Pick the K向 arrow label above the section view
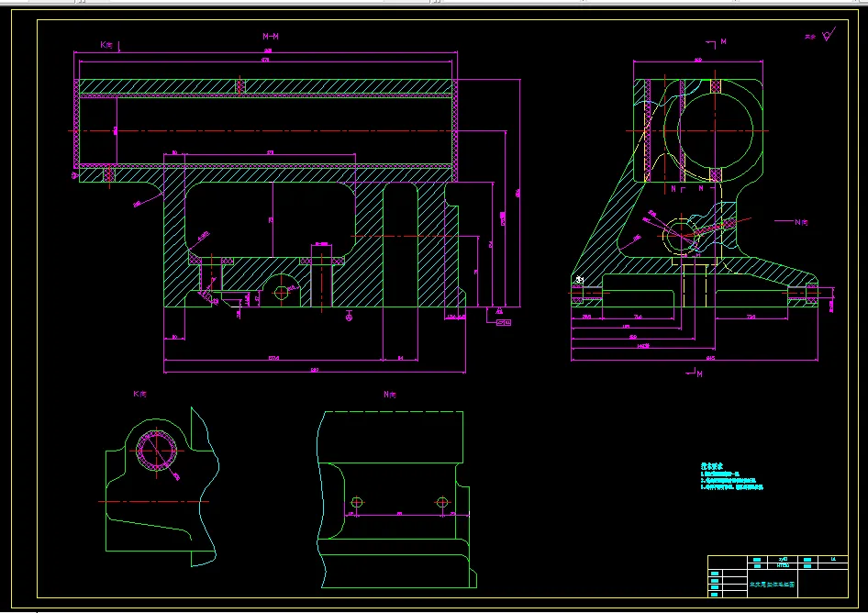This screenshot has width=868, height=613. [x=106, y=45]
